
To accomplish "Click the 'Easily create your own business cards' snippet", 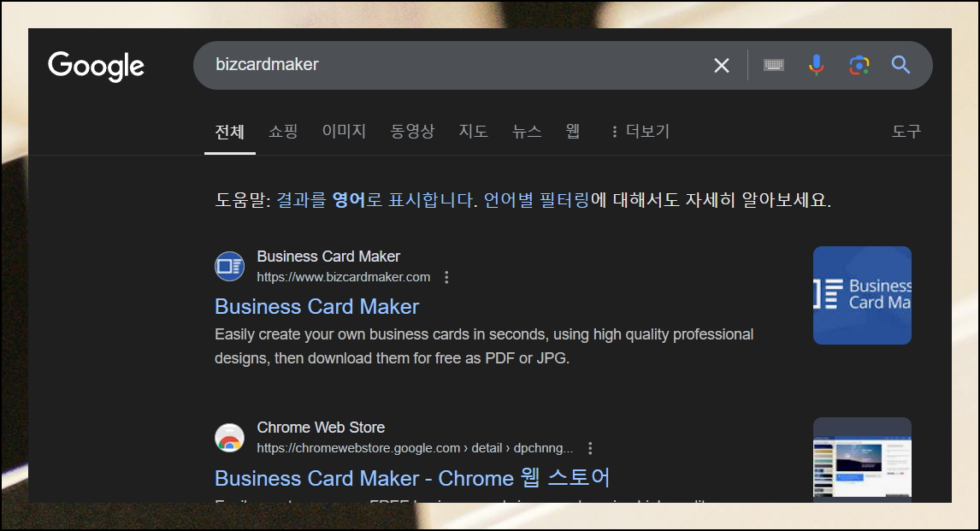I will (x=484, y=346).
